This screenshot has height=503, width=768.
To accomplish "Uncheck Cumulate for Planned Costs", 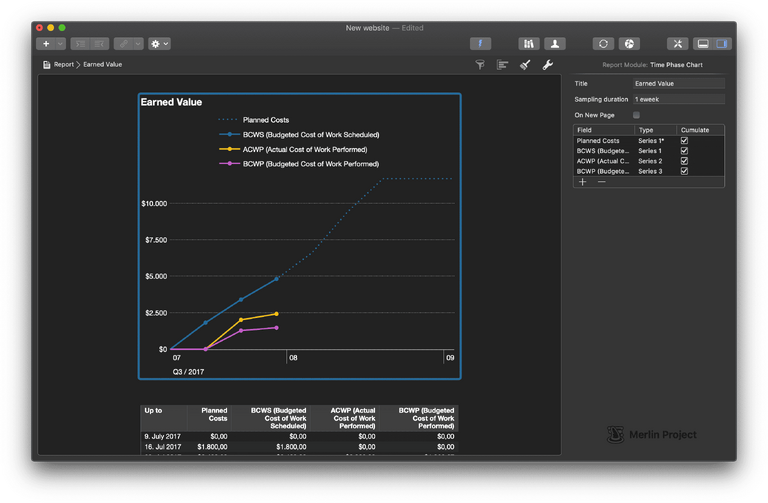I will click(x=684, y=141).
